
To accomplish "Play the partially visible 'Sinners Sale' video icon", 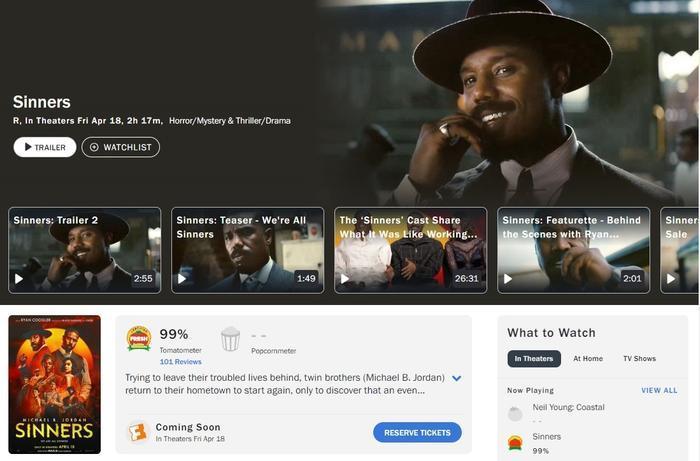I will tap(671, 279).
